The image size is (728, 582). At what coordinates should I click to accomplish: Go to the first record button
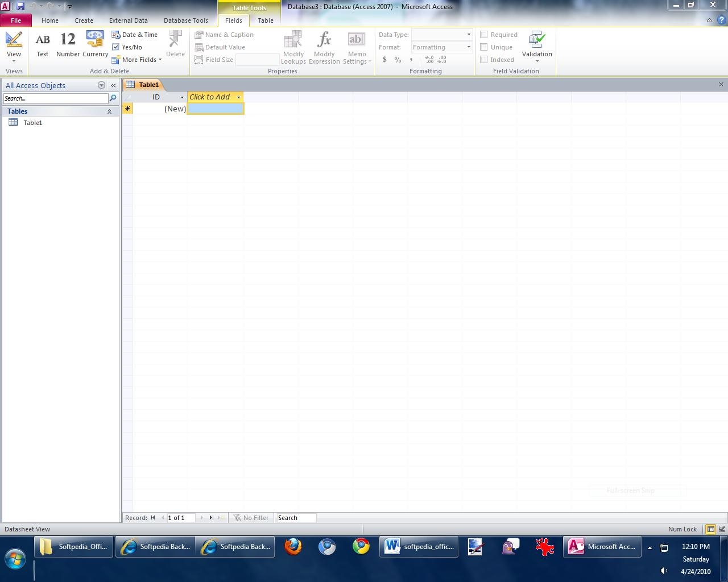(x=153, y=518)
